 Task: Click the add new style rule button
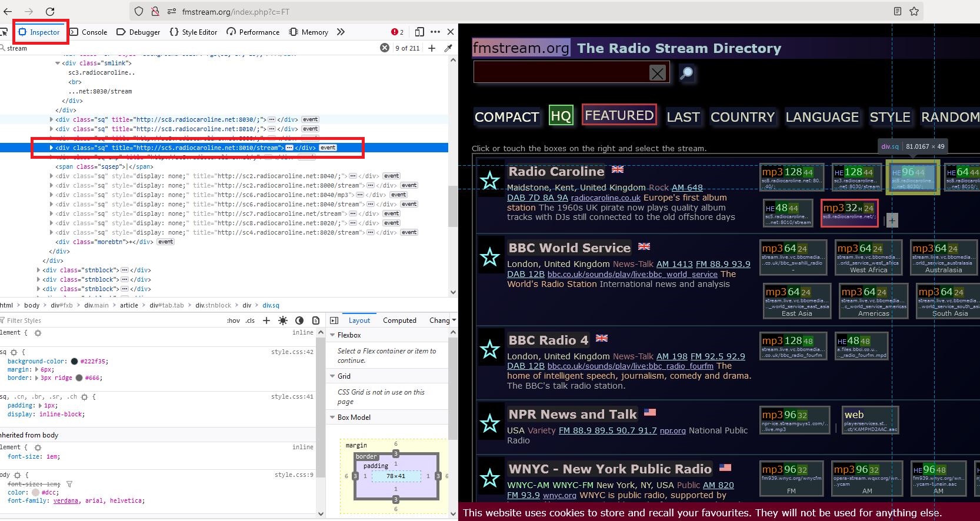click(x=266, y=320)
